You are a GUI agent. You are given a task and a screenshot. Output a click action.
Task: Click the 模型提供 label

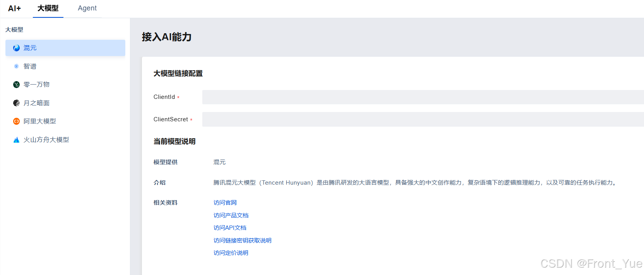click(166, 162)
